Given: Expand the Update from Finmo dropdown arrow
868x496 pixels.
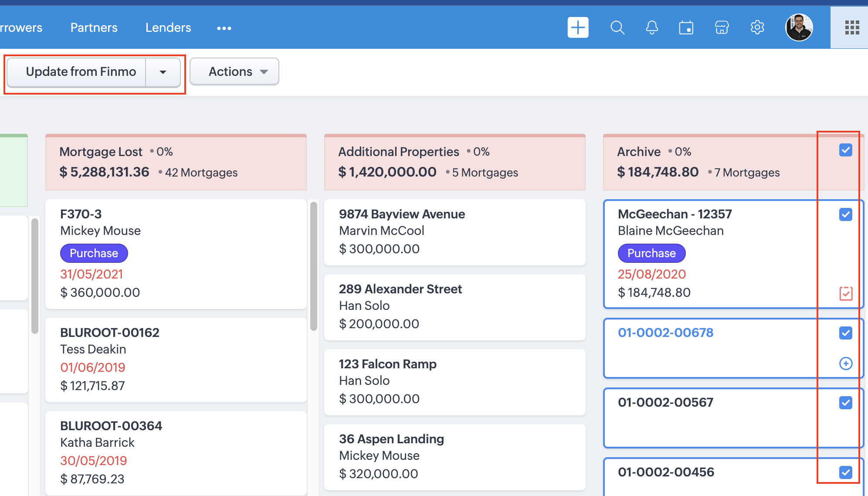Looking at the screenshot, I should (163, 72).
